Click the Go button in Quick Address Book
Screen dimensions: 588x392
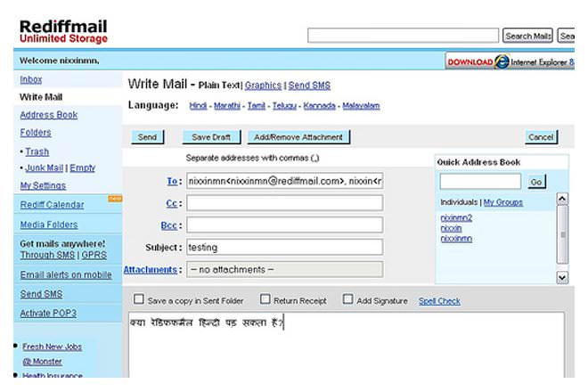535,182
